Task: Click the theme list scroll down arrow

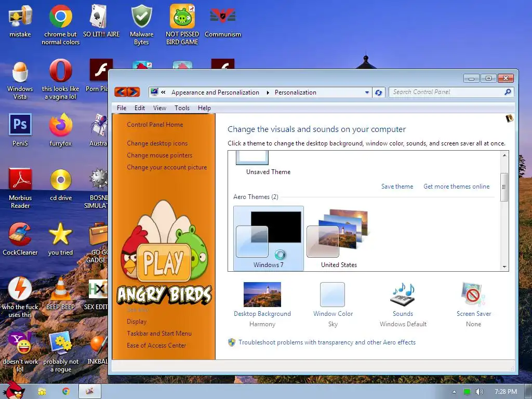Action: click(504, 267)
